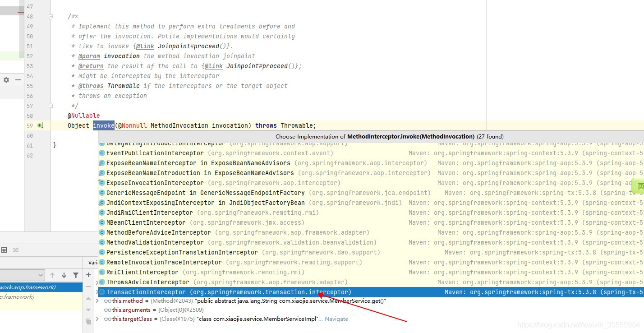Choose MethodValidationInterceptor implementation

(371, 243)
